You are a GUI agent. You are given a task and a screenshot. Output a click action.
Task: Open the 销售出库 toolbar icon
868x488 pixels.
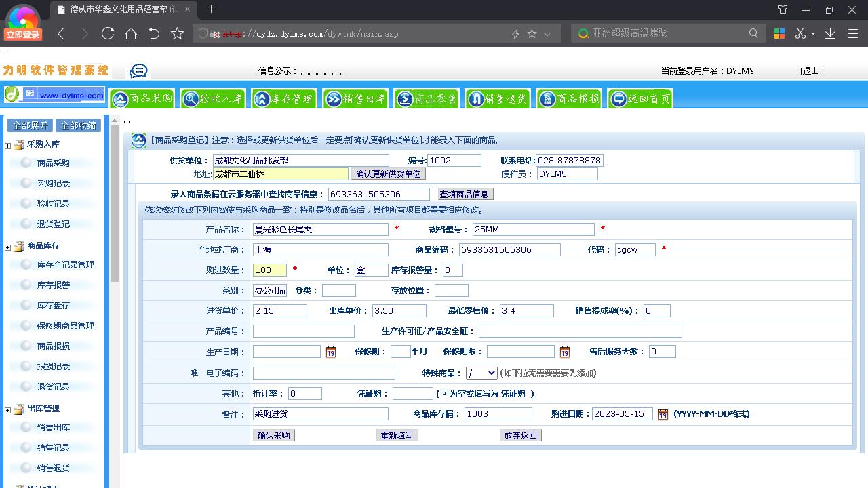click(x=355, y=98)
